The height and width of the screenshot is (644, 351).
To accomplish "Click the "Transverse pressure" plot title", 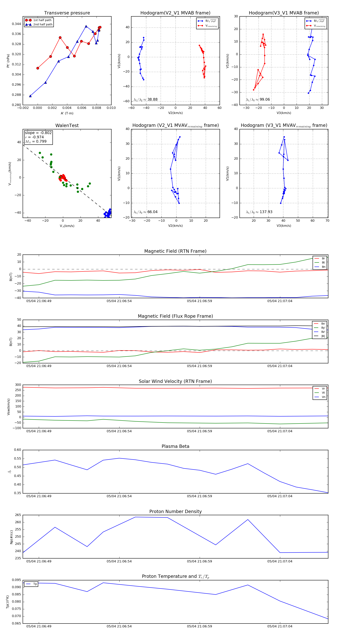I will 67,13.
